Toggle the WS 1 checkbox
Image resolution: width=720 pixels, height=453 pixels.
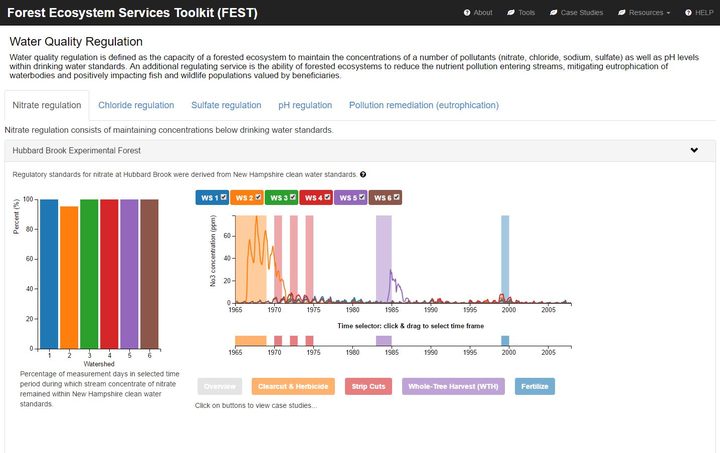point(224,197)
